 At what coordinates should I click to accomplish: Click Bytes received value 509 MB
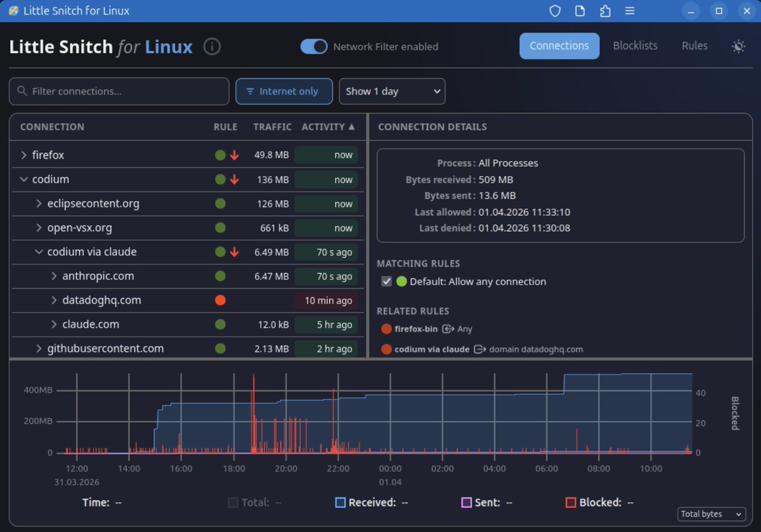(495, 179)
